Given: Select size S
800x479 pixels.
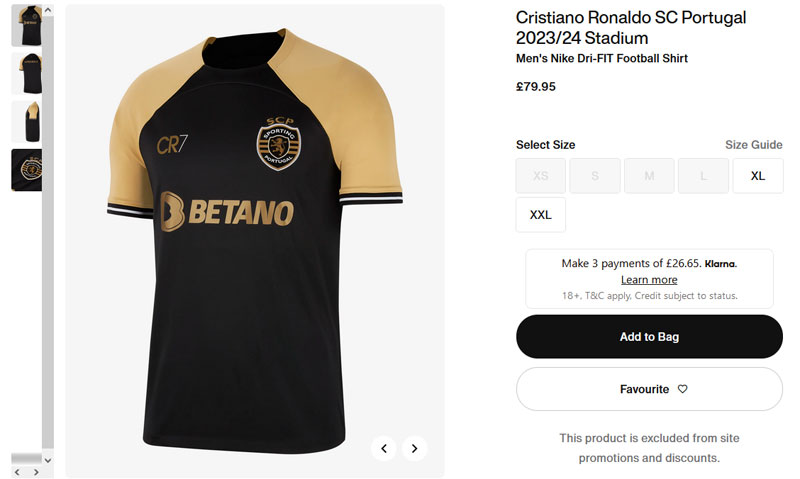Looking at the screenshot, I should [x=595, y=176].
